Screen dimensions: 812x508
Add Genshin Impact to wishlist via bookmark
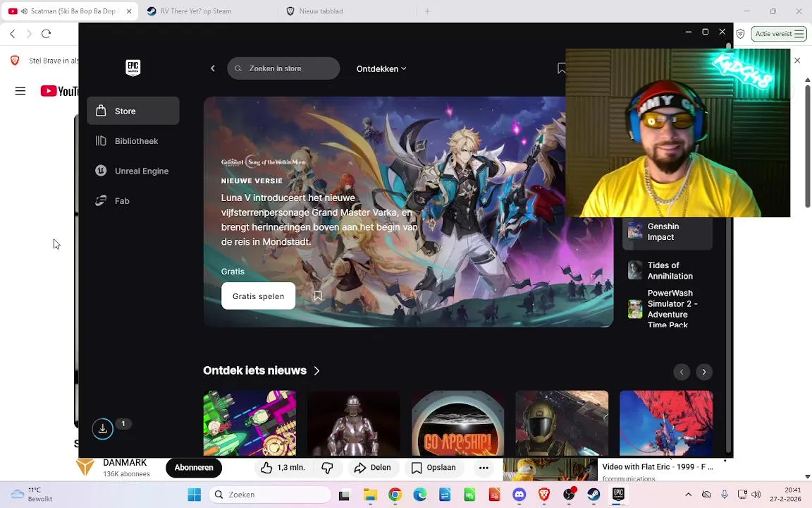click(317, 296)
